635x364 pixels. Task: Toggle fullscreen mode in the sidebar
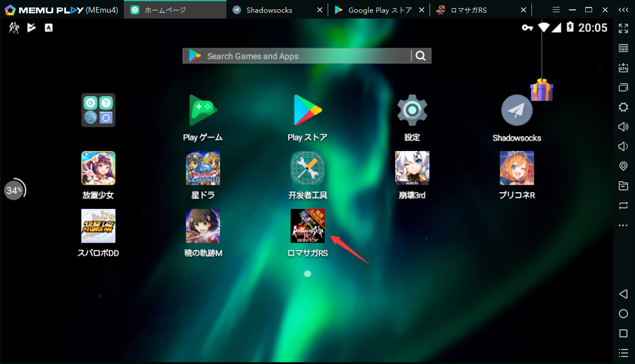(x=623, y=28)
